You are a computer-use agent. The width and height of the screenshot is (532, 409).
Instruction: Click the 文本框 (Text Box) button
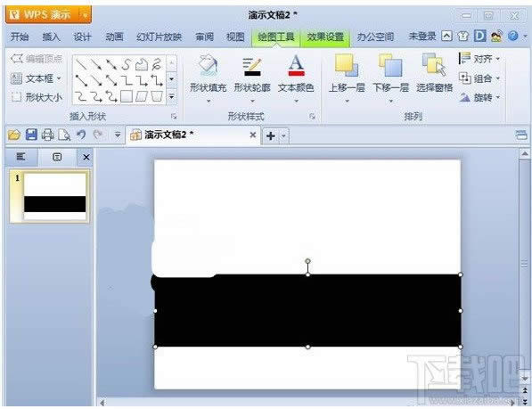point(36,78)
